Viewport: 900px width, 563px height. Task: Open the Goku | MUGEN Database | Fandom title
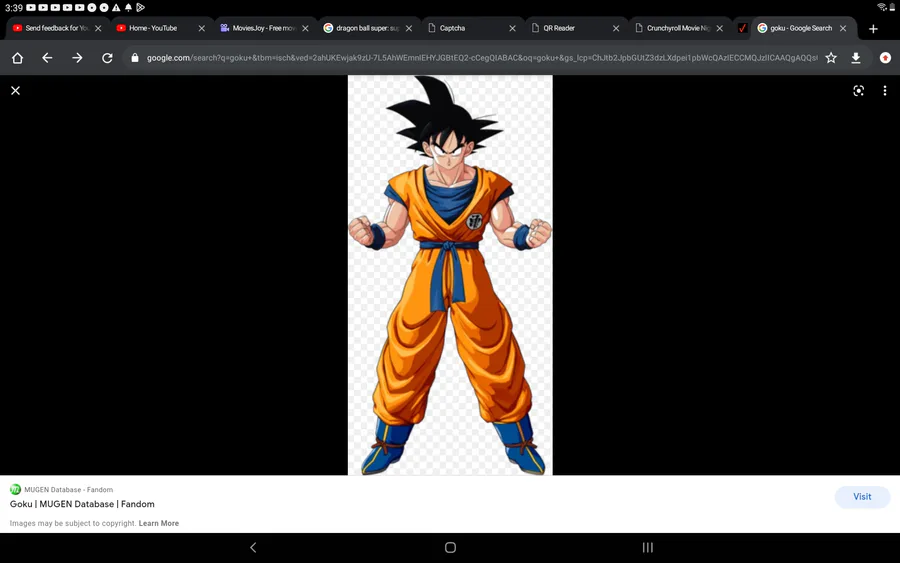[x=82, y=504]
